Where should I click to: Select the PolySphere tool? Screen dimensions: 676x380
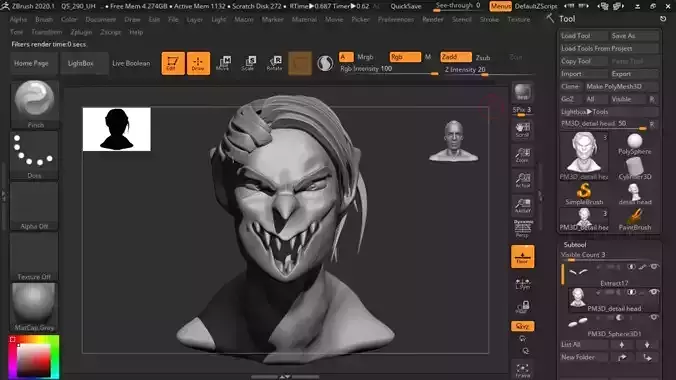635,144
